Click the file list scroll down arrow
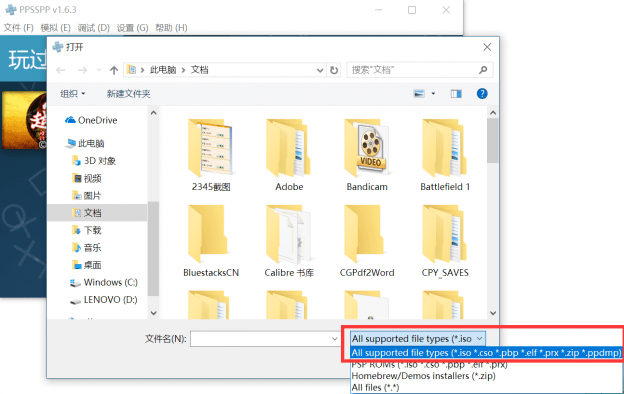624x394 pixels. (x=493, y=313)
